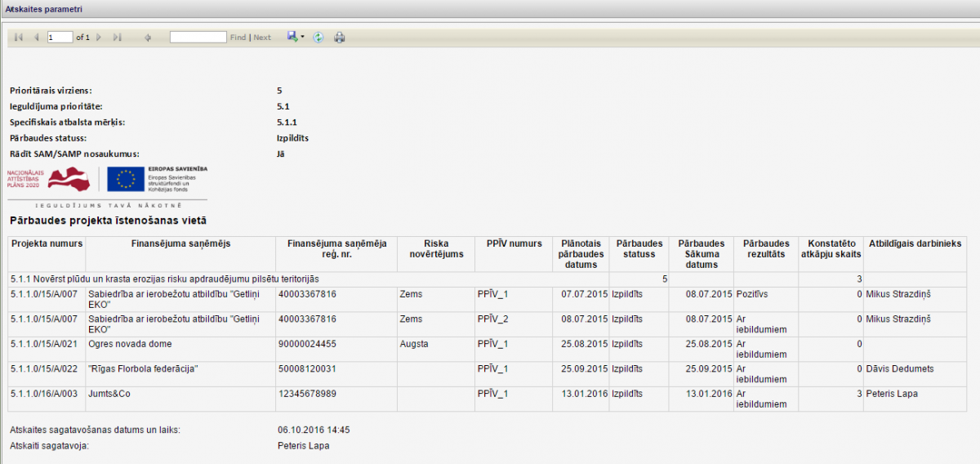980x464 pixels.
Task: Click project number 5.1.1.0/16/A/003
Action: (x=46, y=394)
